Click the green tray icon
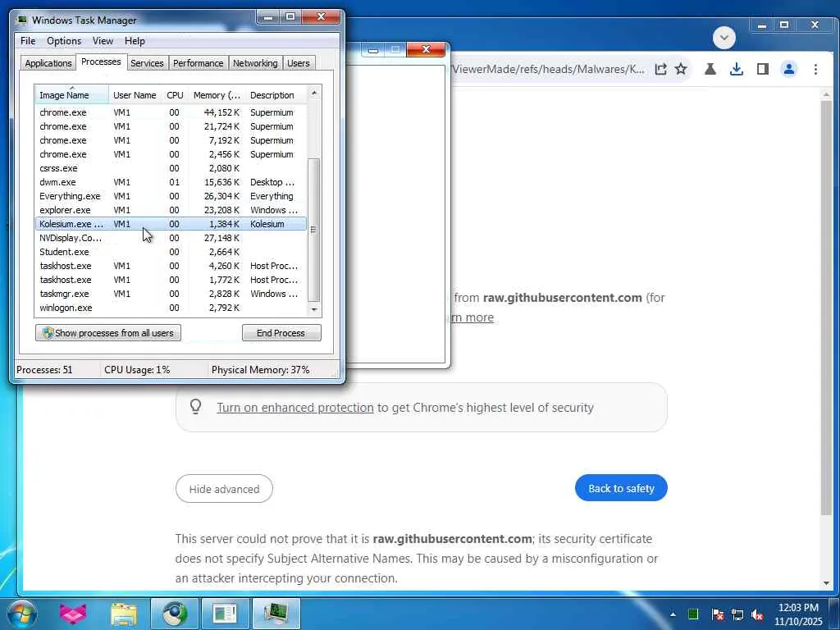Image resolution: width=840 pixels, height=630 pixels. click(x=693, y=614)
